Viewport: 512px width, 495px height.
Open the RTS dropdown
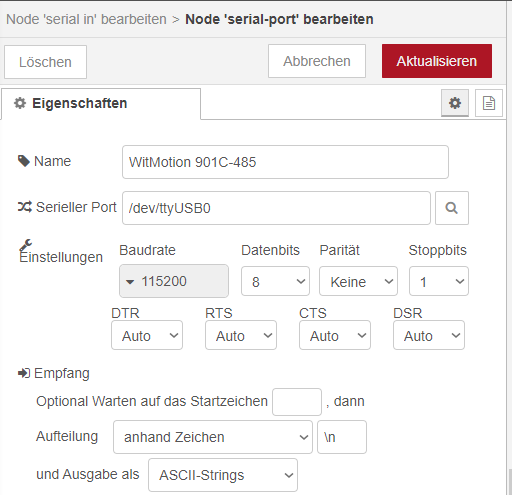tap(241, 335)
